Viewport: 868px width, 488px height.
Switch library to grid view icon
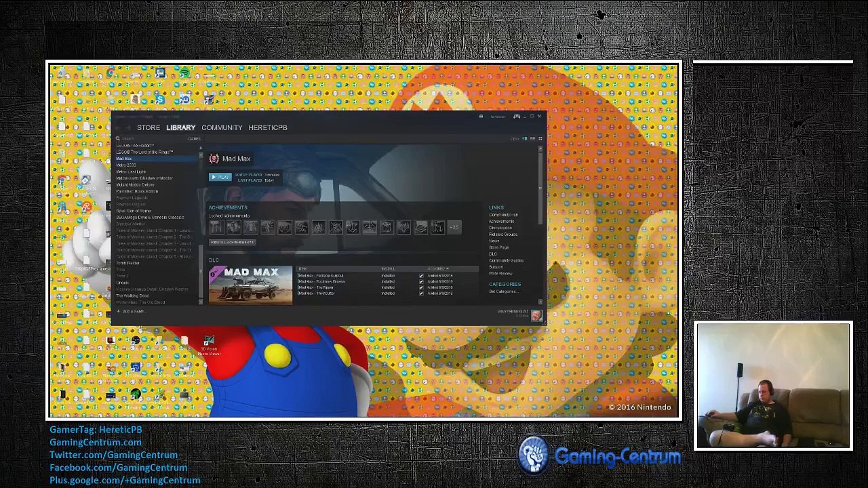click(540, 139)
